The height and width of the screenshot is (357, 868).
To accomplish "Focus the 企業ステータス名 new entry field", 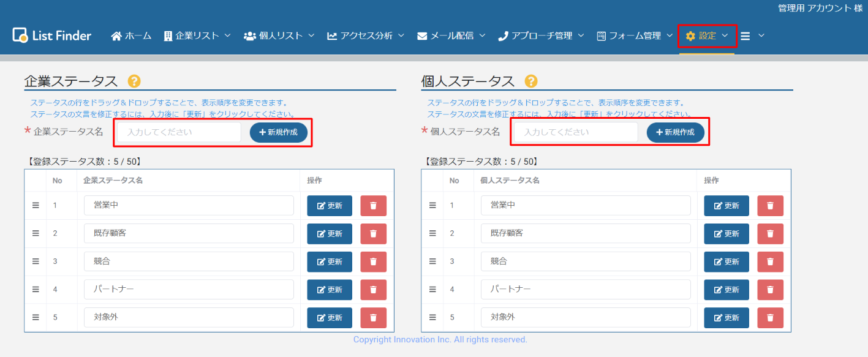I will pos(179,132).
